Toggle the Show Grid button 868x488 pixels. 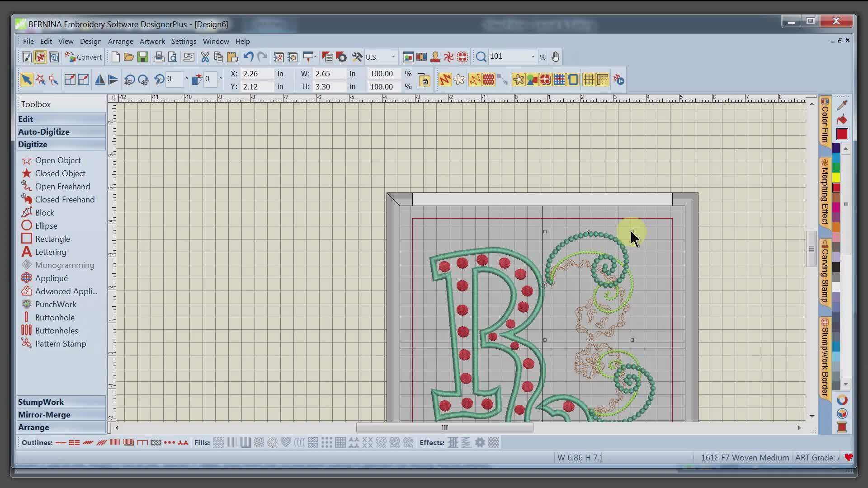coord(589,80)
